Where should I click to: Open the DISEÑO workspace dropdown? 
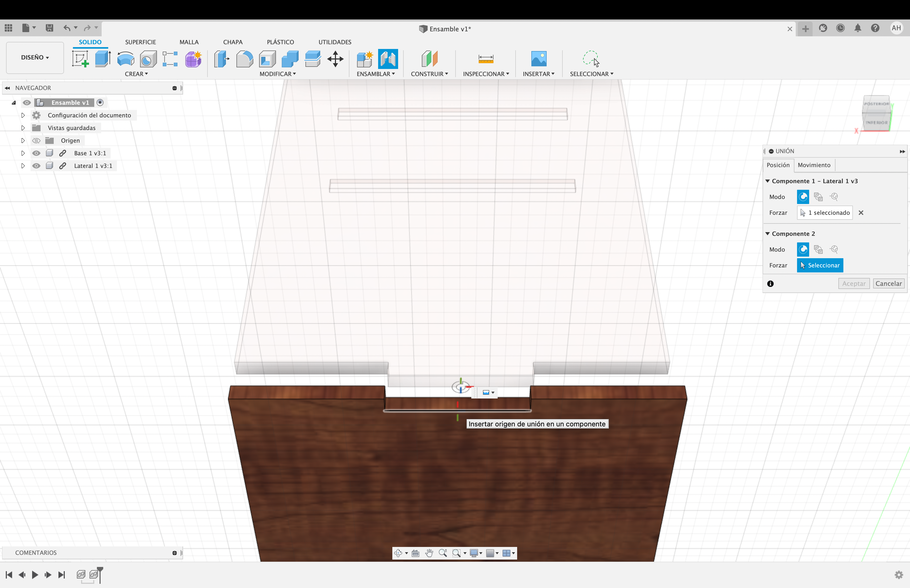35,57
